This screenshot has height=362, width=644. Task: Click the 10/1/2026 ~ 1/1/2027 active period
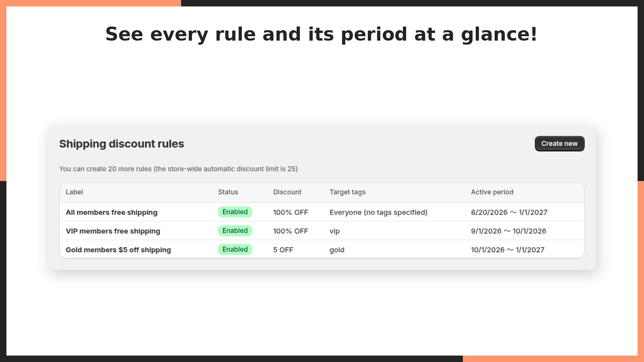click(508, 250)
